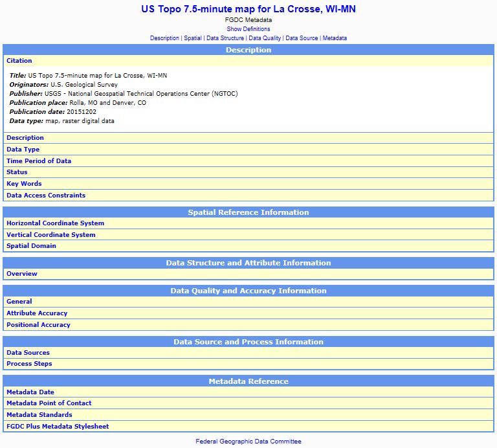Open Metadata Point of Contact section
The width and height of the screenshot is (497, 448).
point(49,403)
